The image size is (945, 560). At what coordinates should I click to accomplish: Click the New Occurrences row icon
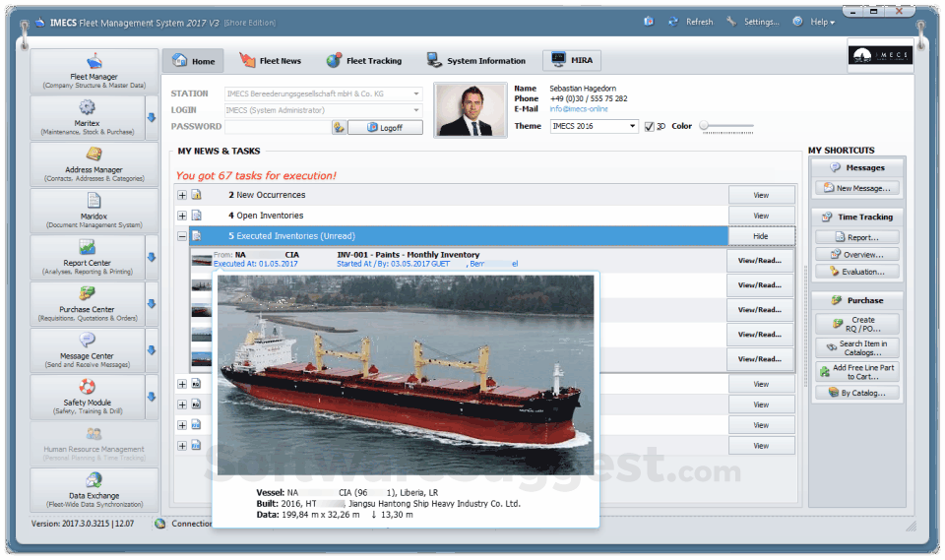[197, 195]
